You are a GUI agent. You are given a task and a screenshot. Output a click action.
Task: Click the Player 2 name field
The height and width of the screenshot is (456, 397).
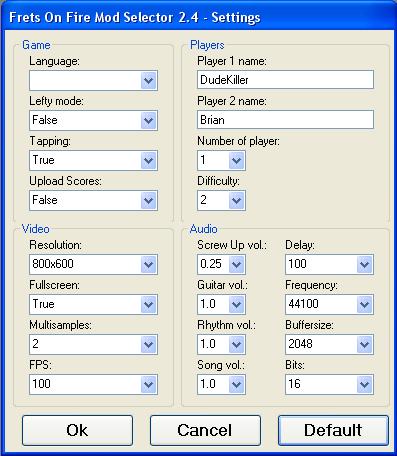click(285, 120)
